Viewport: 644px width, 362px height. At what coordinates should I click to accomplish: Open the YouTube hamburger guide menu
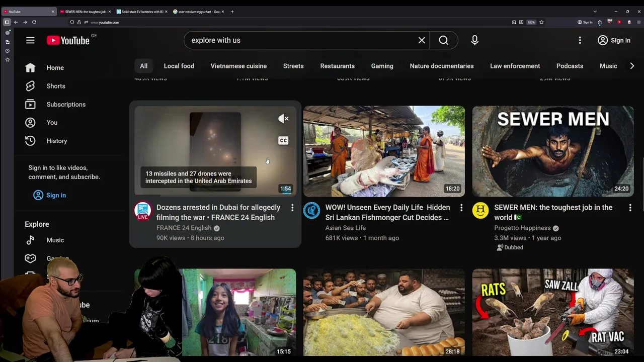(x=30, y=40)
